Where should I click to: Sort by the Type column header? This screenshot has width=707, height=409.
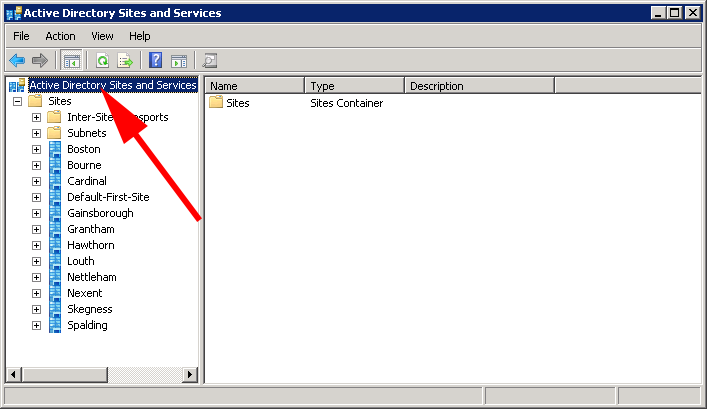(x=354, y=86)
